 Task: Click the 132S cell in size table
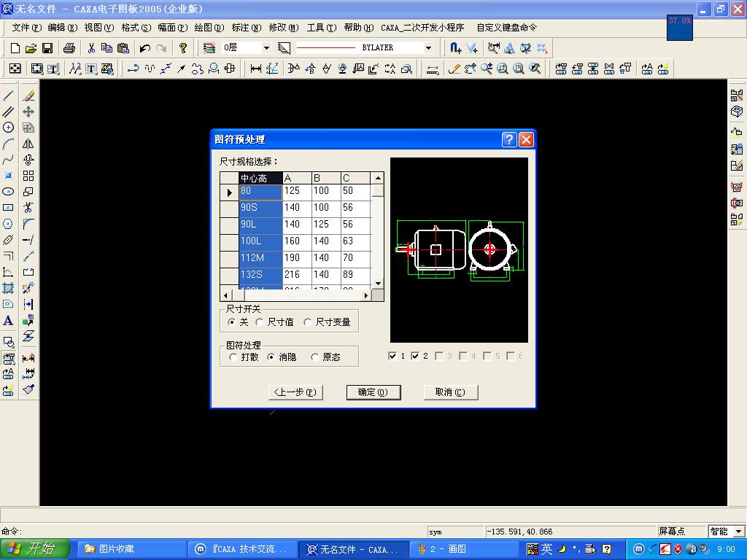[260, 274]
